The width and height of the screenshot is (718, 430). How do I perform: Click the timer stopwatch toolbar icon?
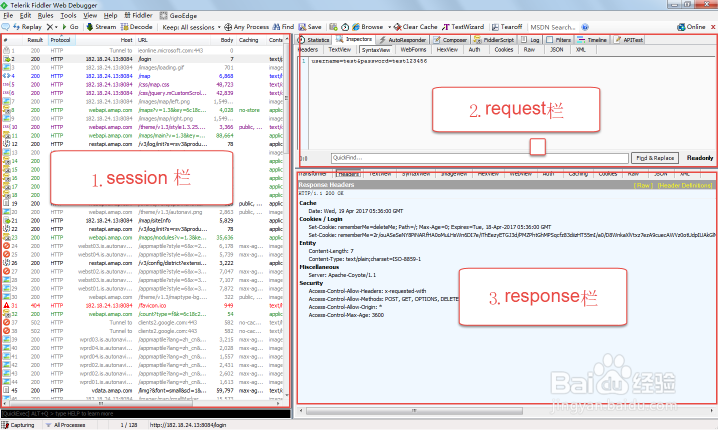(x=345, y=27)
